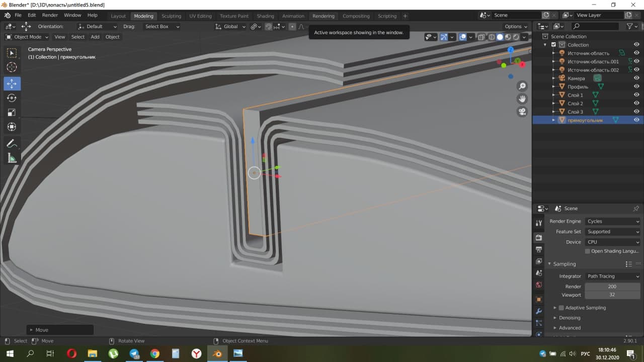Open the Render Engine dropdown showing Cycles
The image size is (644, 362).
[x=612, y=221]
